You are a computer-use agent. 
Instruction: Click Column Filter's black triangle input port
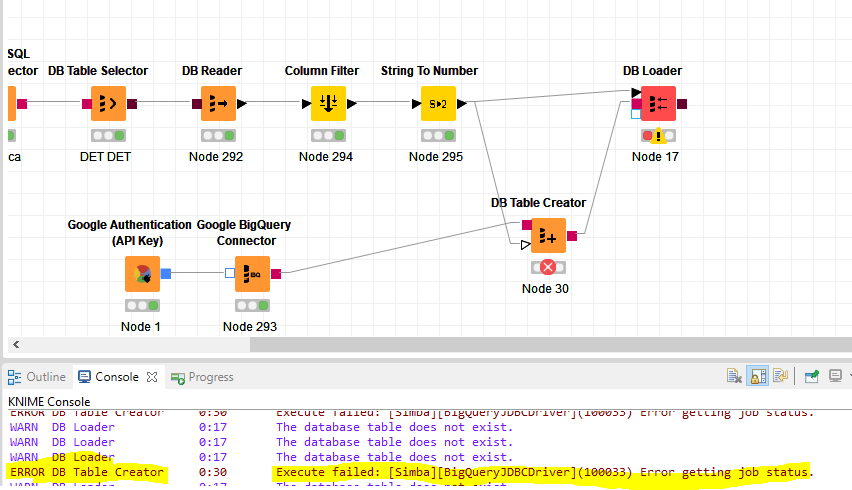tap(306, 104)
